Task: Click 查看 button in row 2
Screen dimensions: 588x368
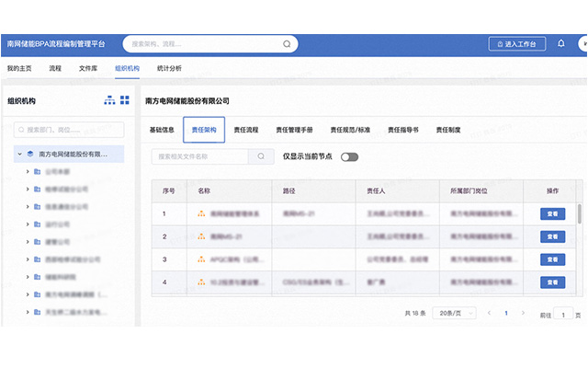Action: [x=552, y=236]
